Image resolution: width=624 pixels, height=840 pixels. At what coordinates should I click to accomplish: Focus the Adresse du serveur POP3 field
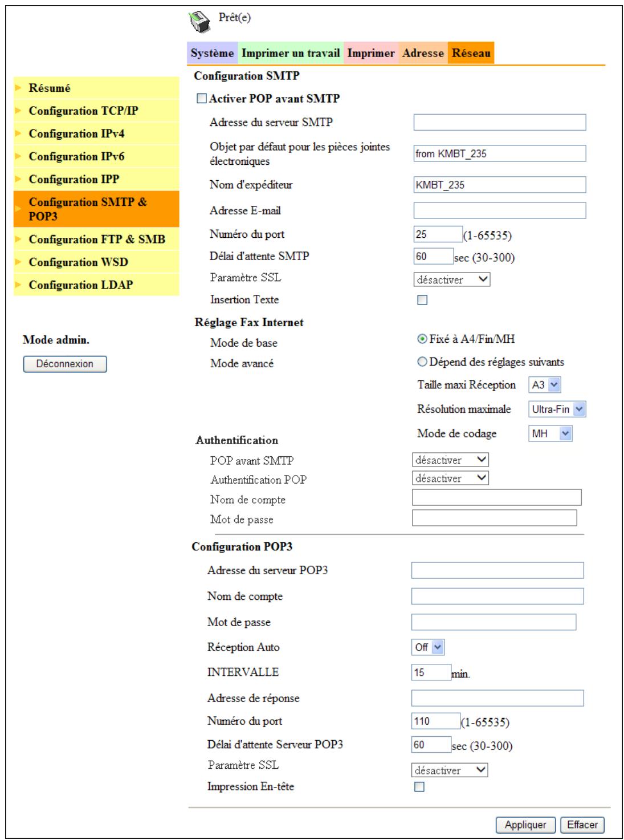click(497, 570)
